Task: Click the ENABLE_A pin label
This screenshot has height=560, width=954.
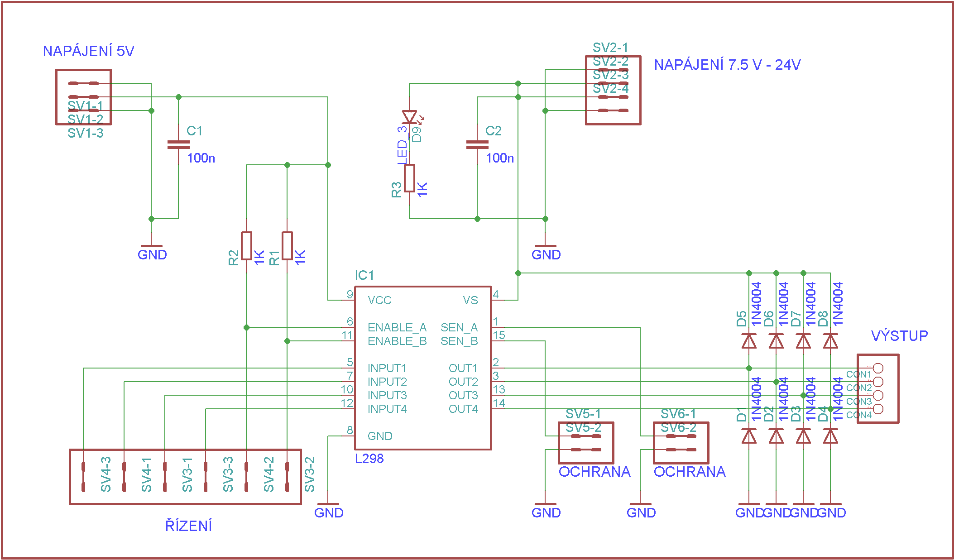Action: [397, 327]
